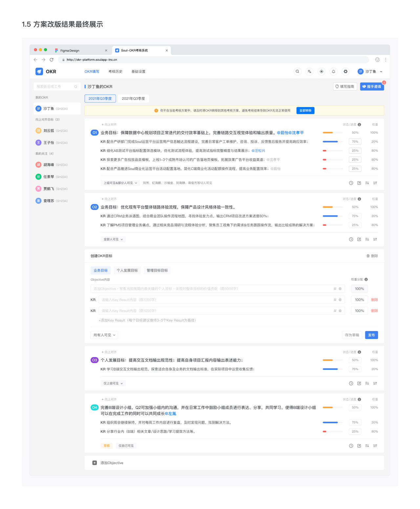Open settings via the header gear icon
Viewport: 420px width, 509px height.
(x=346, y=72)
